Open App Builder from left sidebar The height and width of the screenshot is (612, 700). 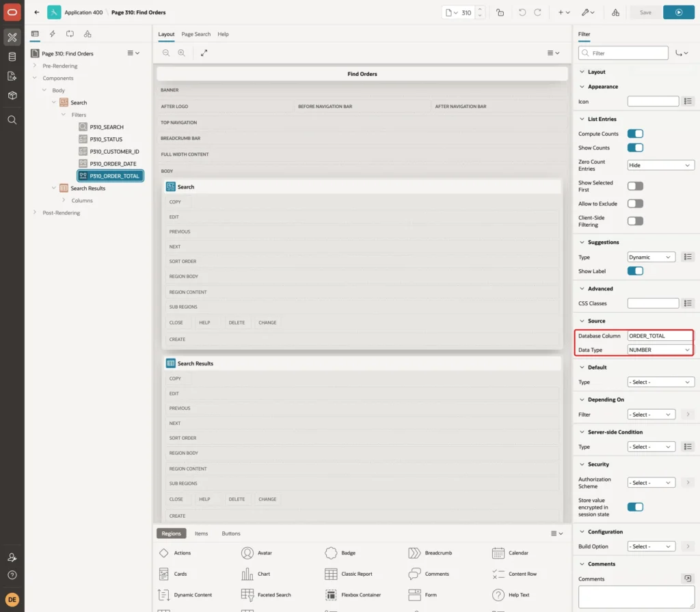point(12,38)
